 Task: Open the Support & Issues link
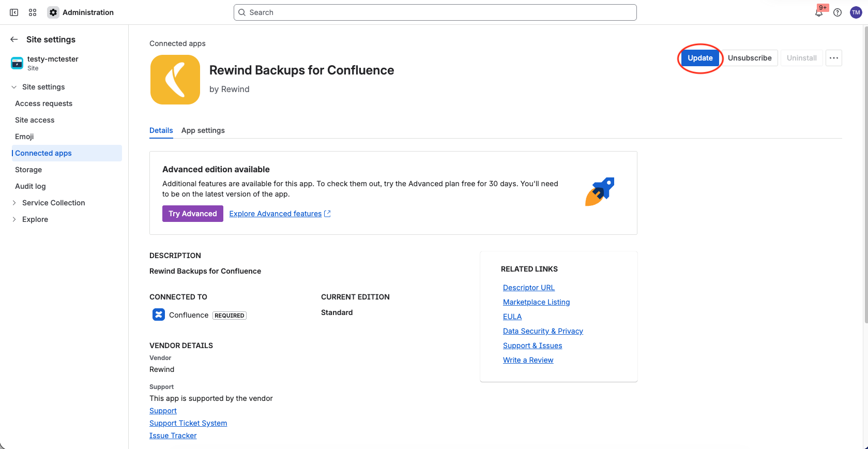pos(532,346)
